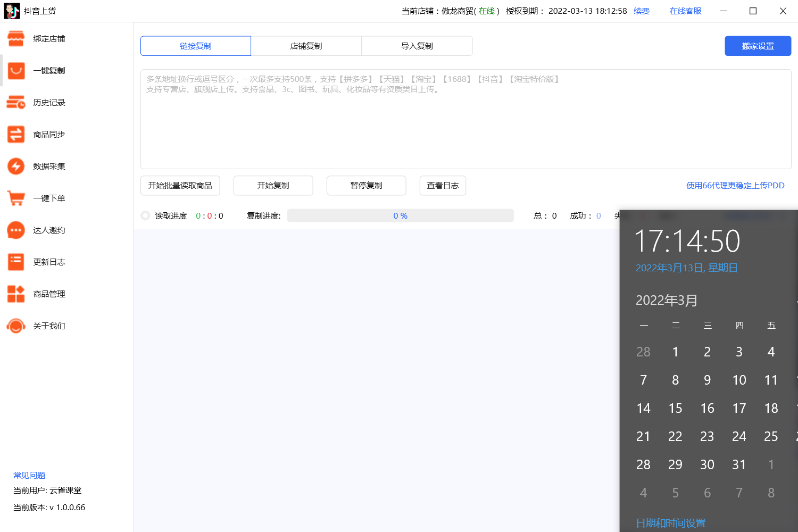Open 历史记录 history icon
Viewport: 798px width, 532px height.
tap(16, 103)
